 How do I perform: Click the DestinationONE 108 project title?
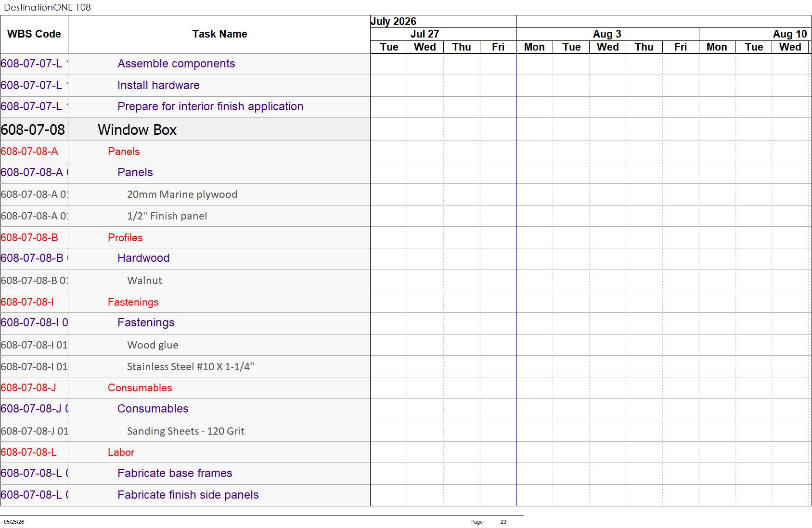pyautogui.click(x=47, y=7)
